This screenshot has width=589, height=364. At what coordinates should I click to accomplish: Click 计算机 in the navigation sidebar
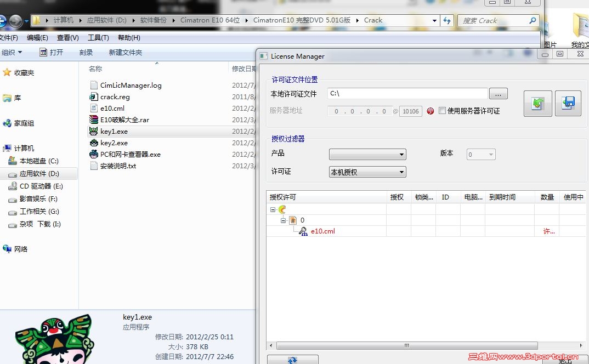(24, 149)
